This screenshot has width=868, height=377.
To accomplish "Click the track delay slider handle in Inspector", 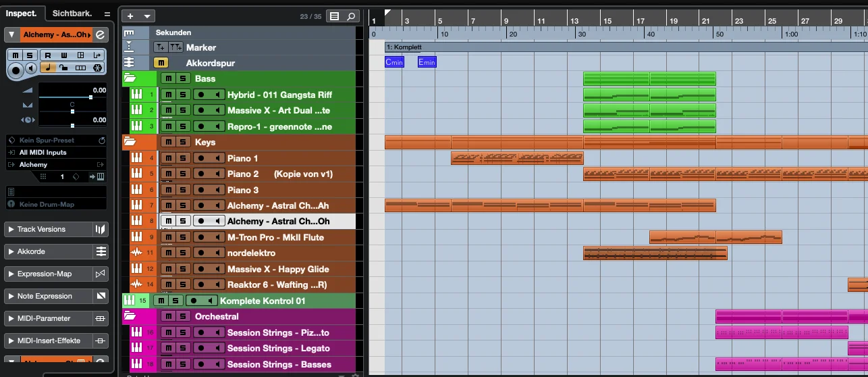I will pyautogui.click(x=73, y=126).
